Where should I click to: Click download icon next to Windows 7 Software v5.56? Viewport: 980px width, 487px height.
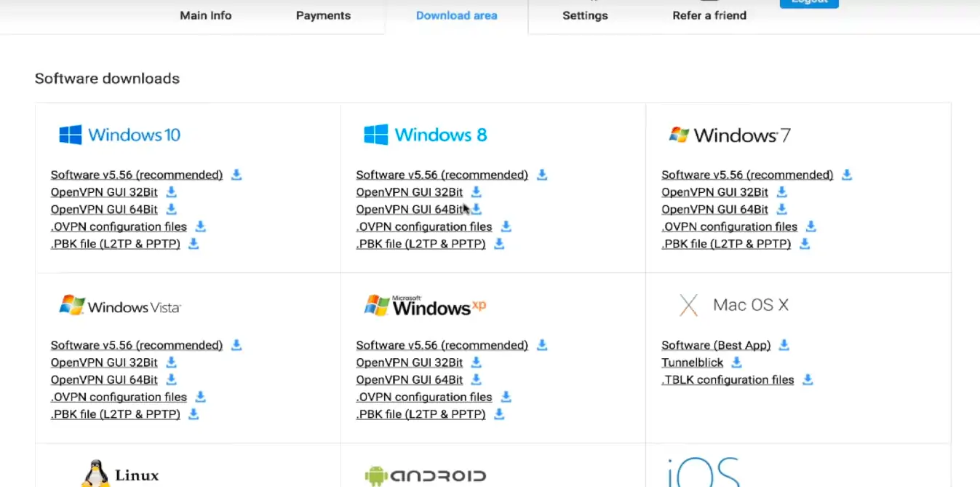[x=847, y=175]
